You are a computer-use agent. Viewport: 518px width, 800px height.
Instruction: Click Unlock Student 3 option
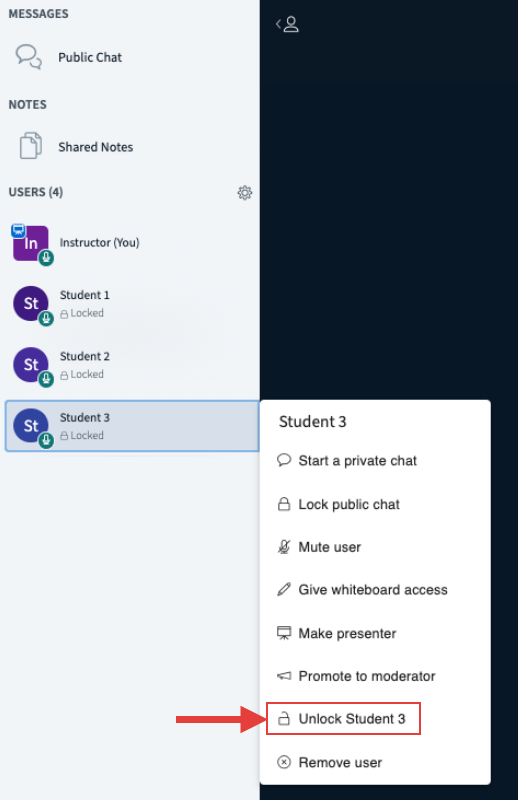(343, 718)
